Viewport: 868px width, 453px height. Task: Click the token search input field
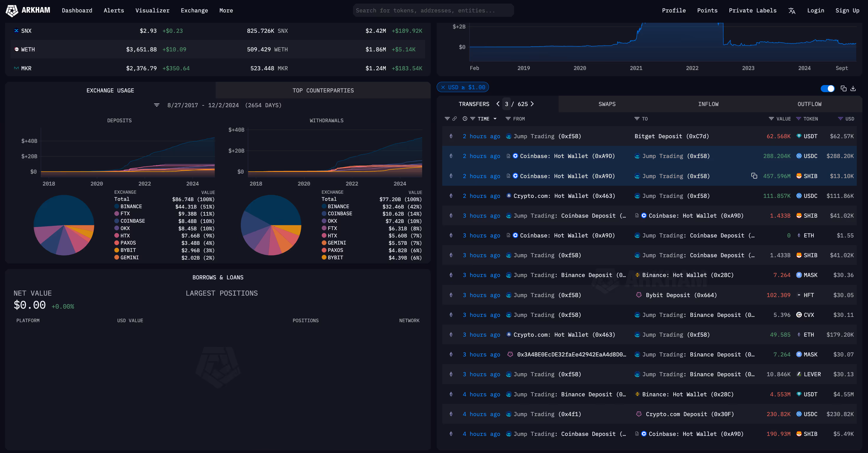(433, 10)
